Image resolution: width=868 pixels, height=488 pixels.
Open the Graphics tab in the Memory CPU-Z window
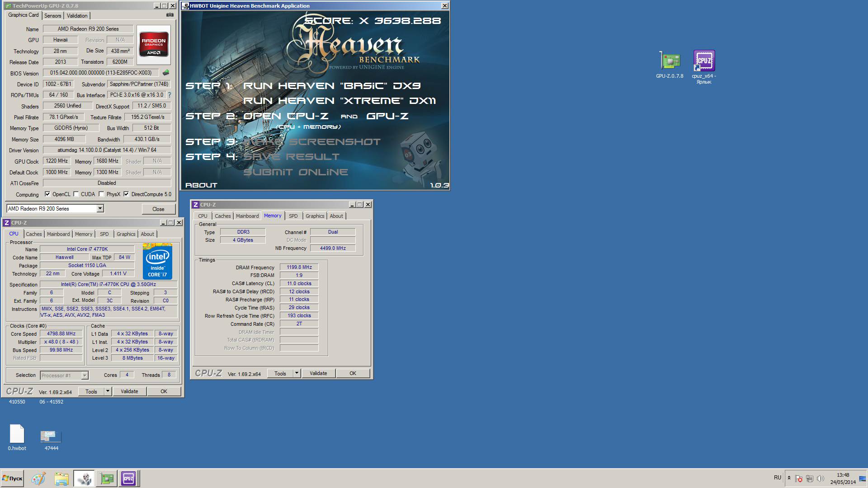click(x=315, y=216)
